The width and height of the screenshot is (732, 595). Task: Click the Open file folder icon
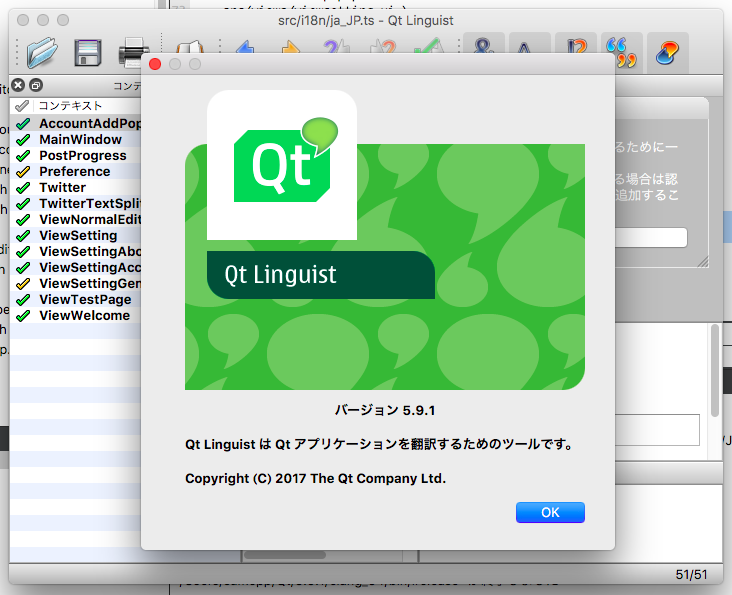[42, 52]
